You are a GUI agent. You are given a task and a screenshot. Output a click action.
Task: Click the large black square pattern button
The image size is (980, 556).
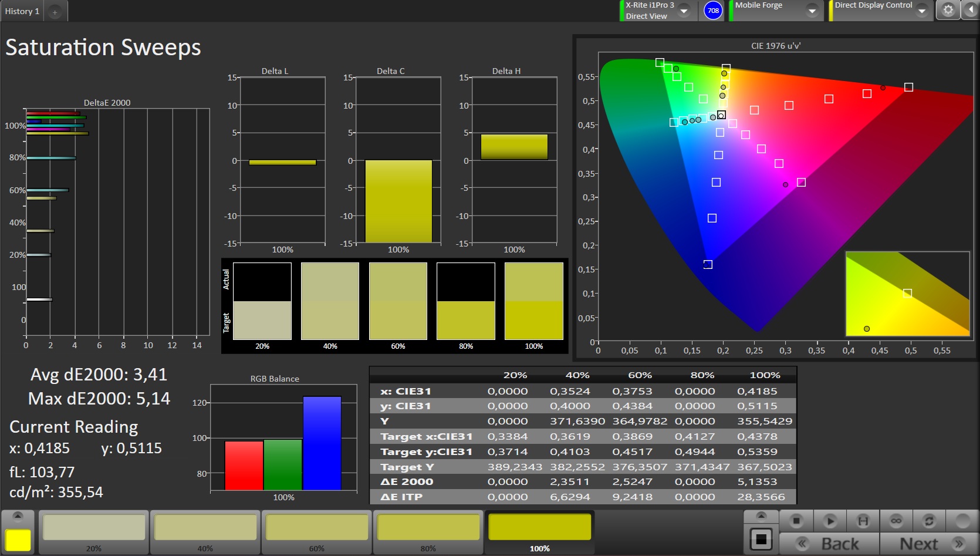pyautogui.click(x=761, y=539)
